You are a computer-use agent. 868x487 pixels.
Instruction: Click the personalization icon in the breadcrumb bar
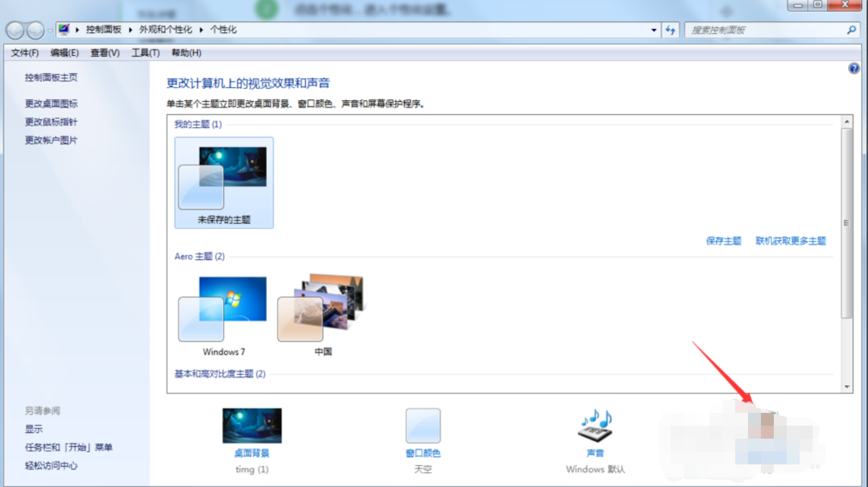64,29
